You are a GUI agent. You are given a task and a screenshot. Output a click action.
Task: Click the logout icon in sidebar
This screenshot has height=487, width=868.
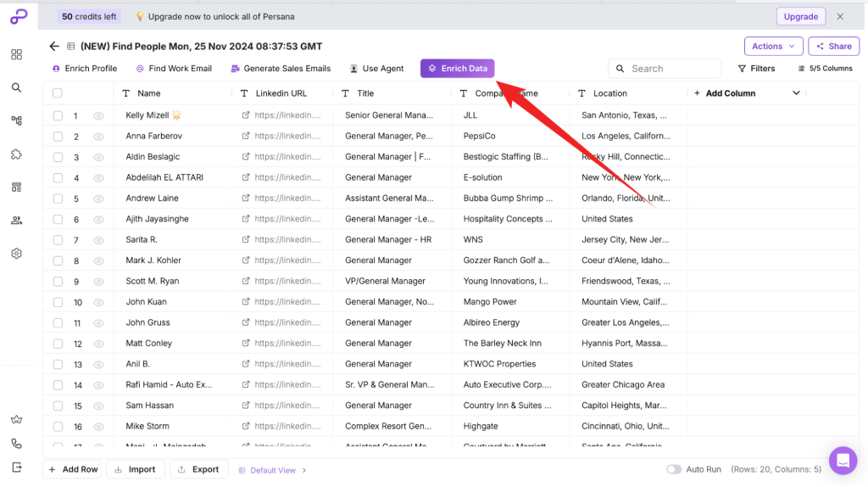click(x=17, y=467)
